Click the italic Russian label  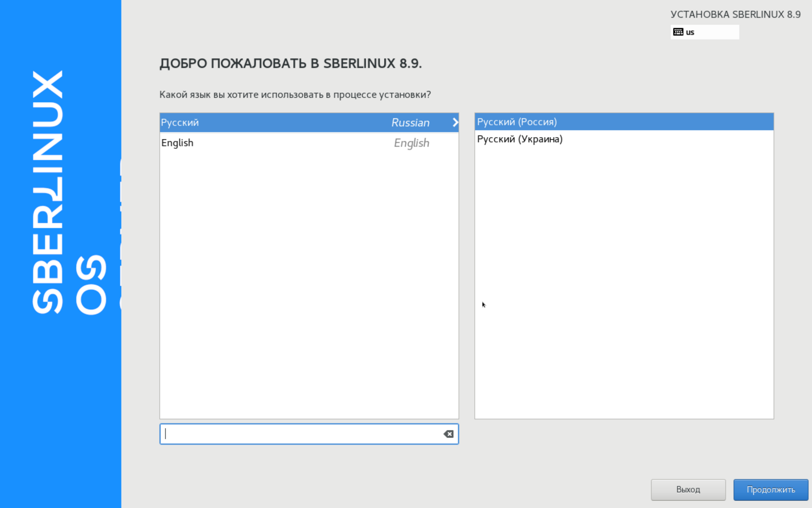click(x=411, y=123)
